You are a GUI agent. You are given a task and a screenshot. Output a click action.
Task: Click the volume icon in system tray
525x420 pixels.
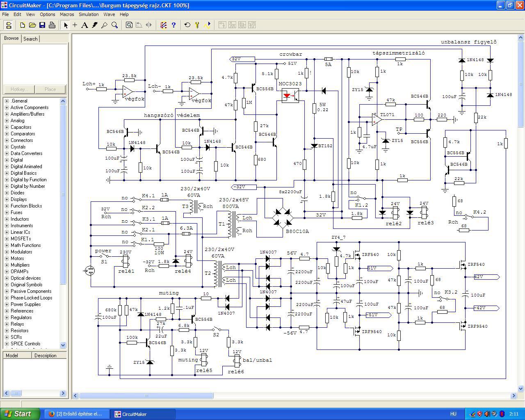[x=487, y=414]
